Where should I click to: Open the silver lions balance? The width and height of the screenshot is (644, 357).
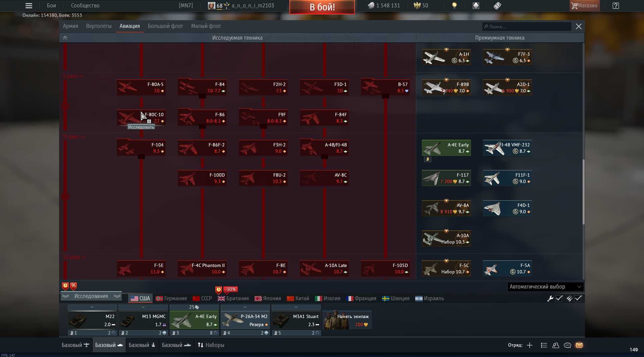tap(384, 6)
